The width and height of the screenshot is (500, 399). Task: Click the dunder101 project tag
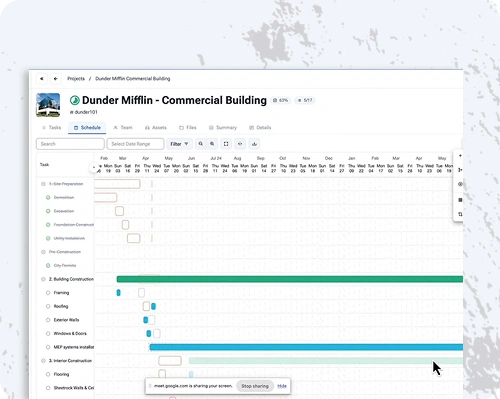(84, 112)
